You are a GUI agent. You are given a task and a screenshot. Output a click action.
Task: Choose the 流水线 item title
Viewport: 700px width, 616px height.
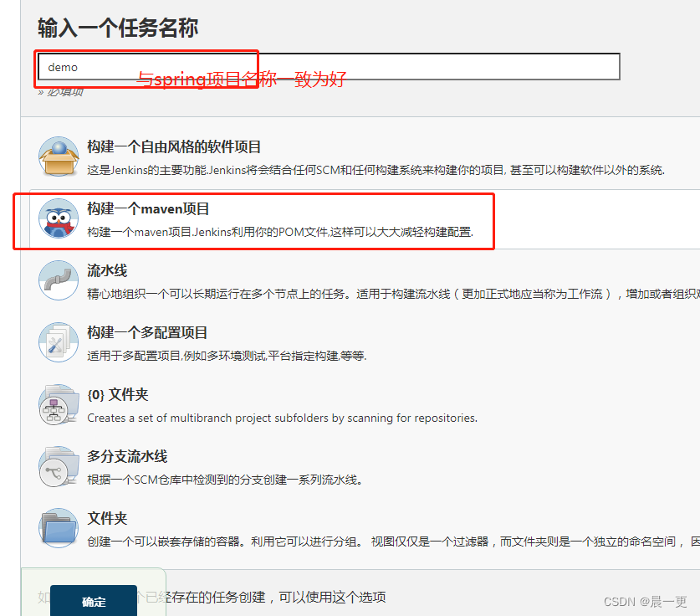click(107, 270)
